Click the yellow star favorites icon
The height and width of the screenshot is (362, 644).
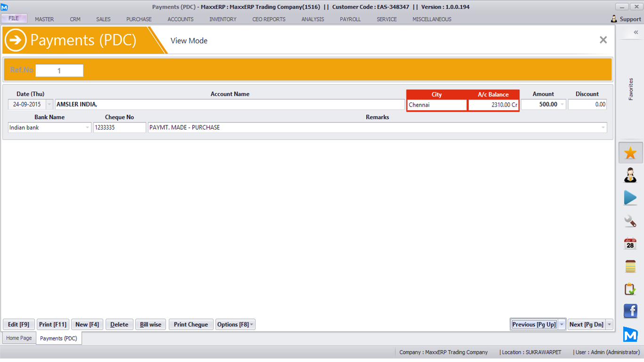tap(630, 153)
